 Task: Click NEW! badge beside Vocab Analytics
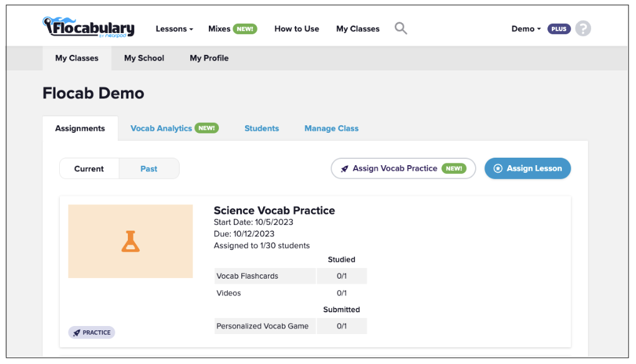207,128
